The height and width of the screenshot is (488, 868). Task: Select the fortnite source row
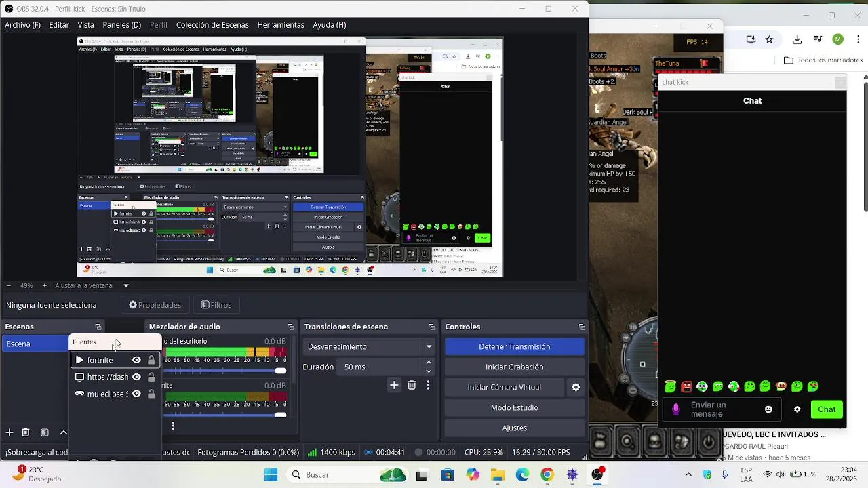click(115, 360)
